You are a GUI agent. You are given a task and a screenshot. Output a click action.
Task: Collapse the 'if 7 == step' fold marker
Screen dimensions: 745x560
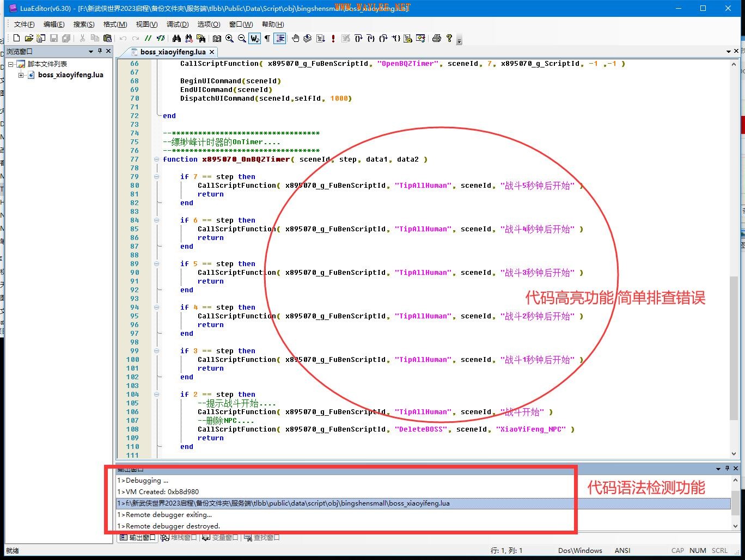coord(157,177)
